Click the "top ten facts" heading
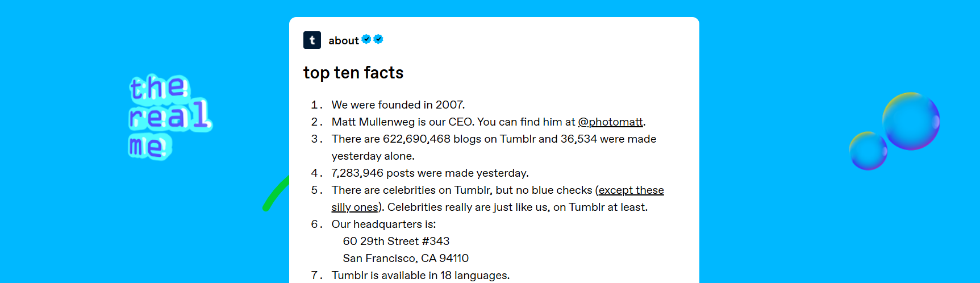980x283 pixels. pos(353,73)
